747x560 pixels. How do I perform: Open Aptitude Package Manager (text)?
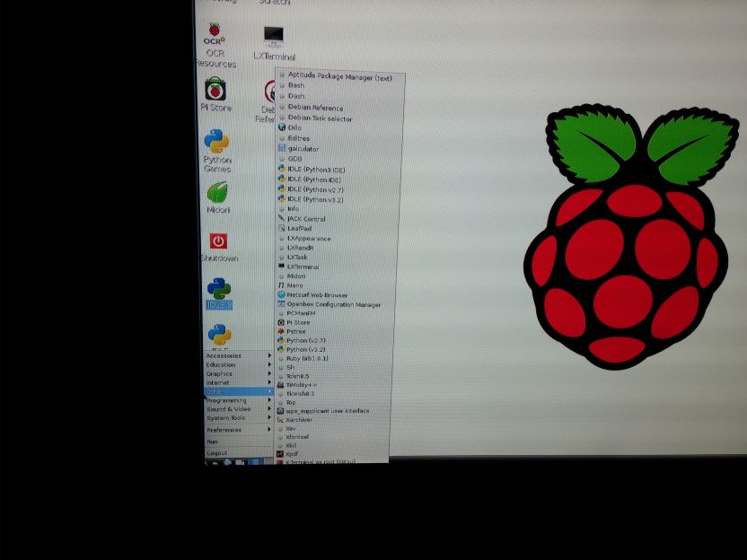click(x=340, y=75)
